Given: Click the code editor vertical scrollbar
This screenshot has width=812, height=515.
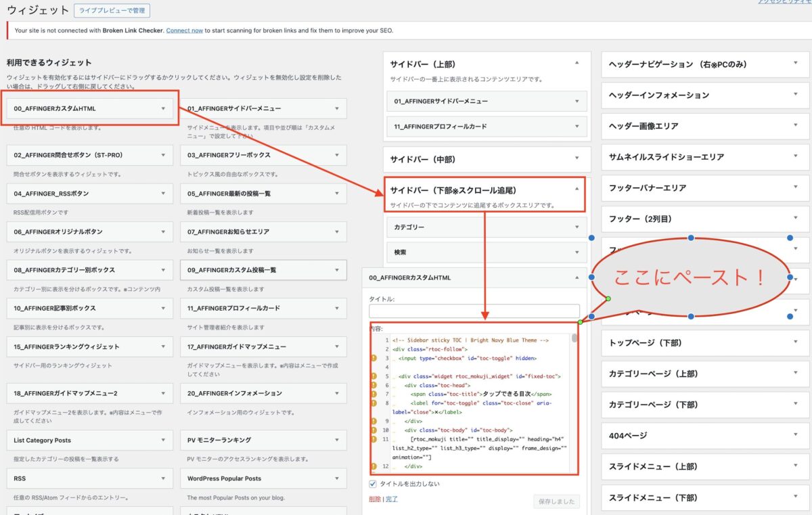Looking at the screenshot, I should tap(574, 338).
